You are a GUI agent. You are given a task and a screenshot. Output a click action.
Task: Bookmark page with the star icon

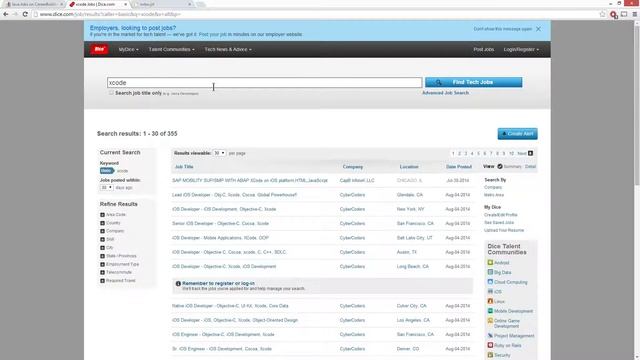[602, 14]
